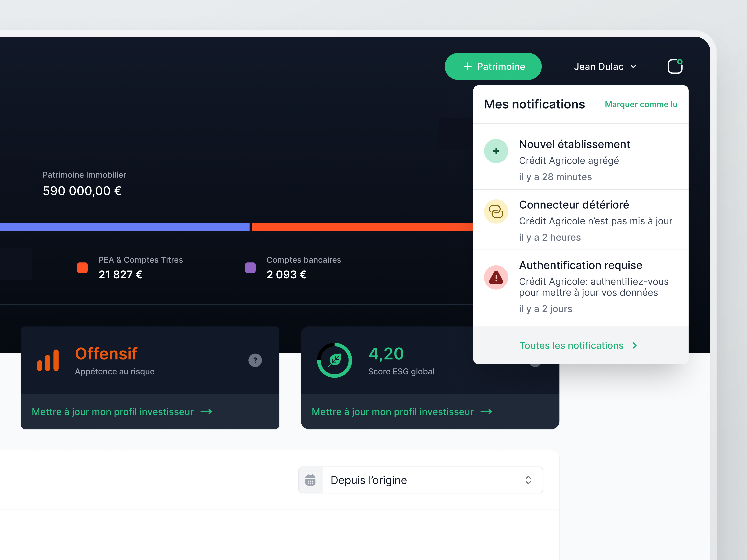Click the green ESG leaf gauge
The height and width of the screenshot is (560, 747).
334,360
